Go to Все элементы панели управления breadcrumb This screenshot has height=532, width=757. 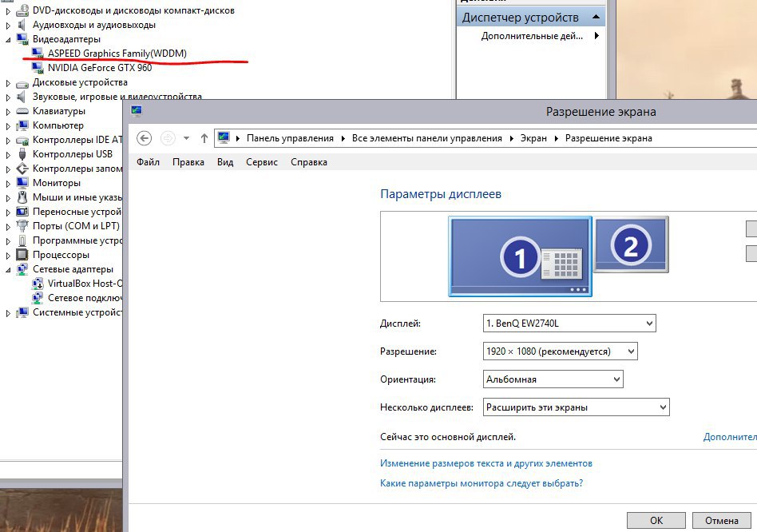point(426,138)
